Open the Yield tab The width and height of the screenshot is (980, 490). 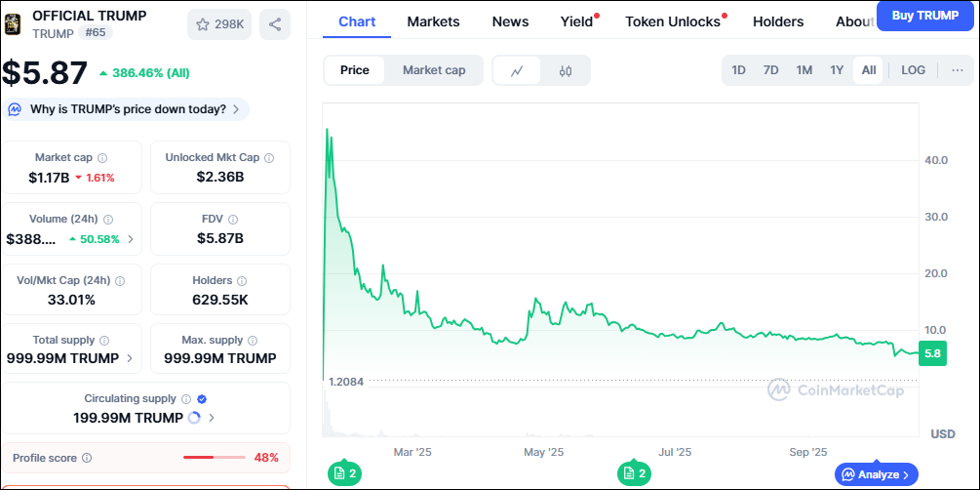point(577,21)
